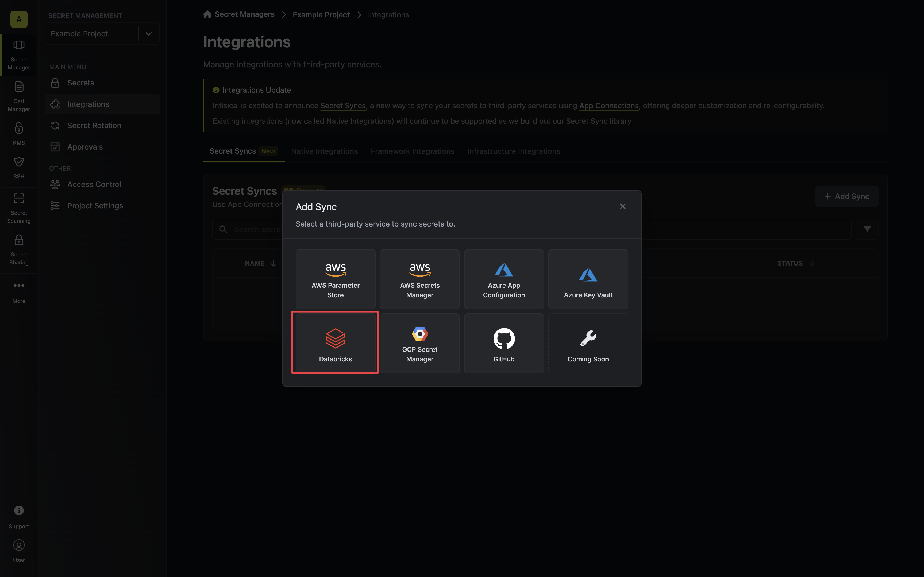Screen dimensions: 924x577
Task: Select the Databricks sync service
Action: tap(335, 342)
